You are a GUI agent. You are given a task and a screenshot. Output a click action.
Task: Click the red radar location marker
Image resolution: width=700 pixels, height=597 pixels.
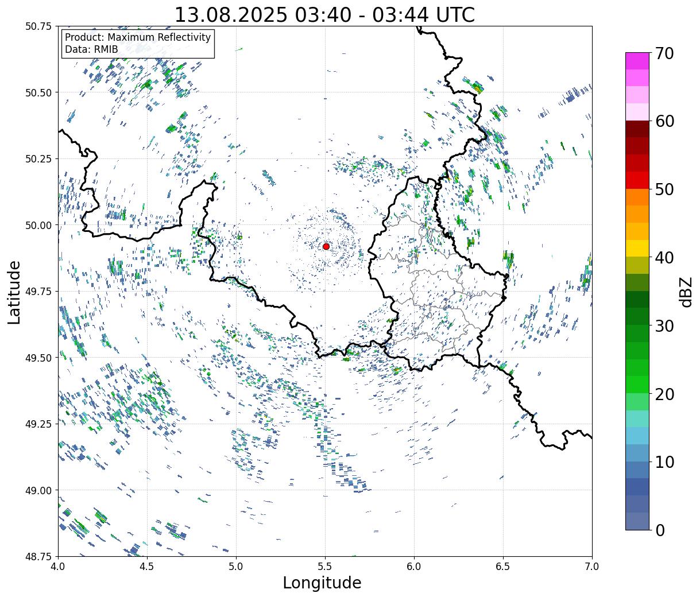point(326,246)
